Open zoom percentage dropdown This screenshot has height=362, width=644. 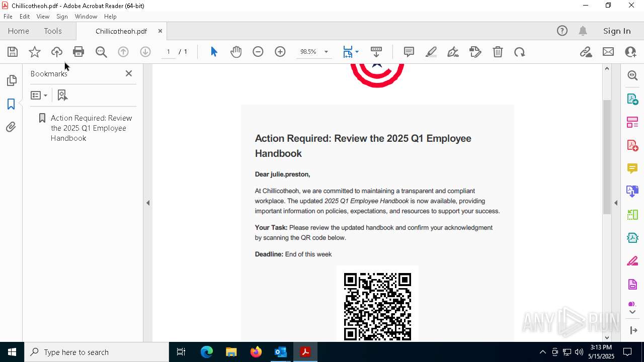pyautogui.click(x=326, y=52)
